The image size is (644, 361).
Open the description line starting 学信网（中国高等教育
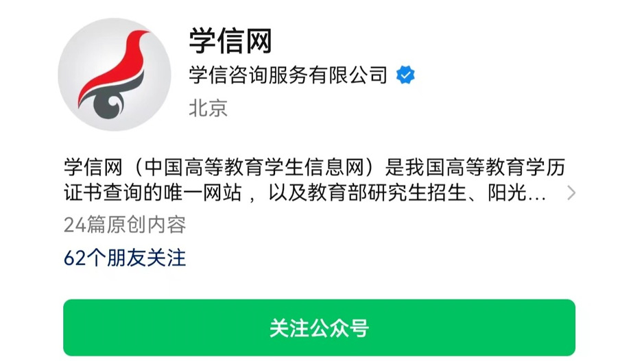click(x=315, y=167)
